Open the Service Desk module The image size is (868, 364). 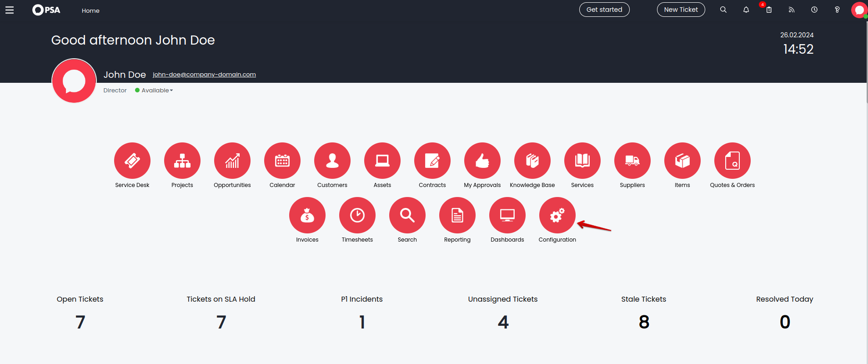point(132,161)
